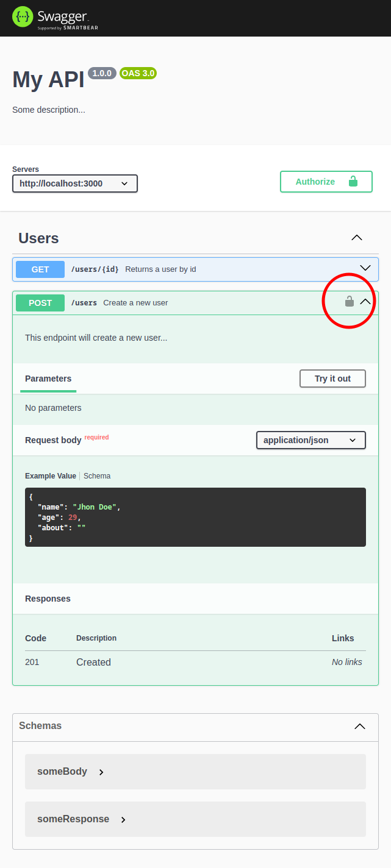This screenshot has width=391, height=868.
Task: Click the My API title
Action: (48, 80)
